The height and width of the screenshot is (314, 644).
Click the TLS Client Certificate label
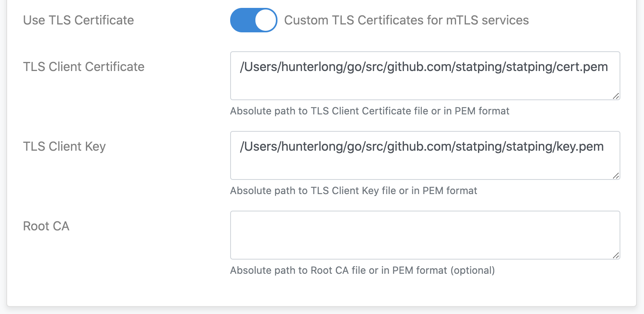click(84, 67)
